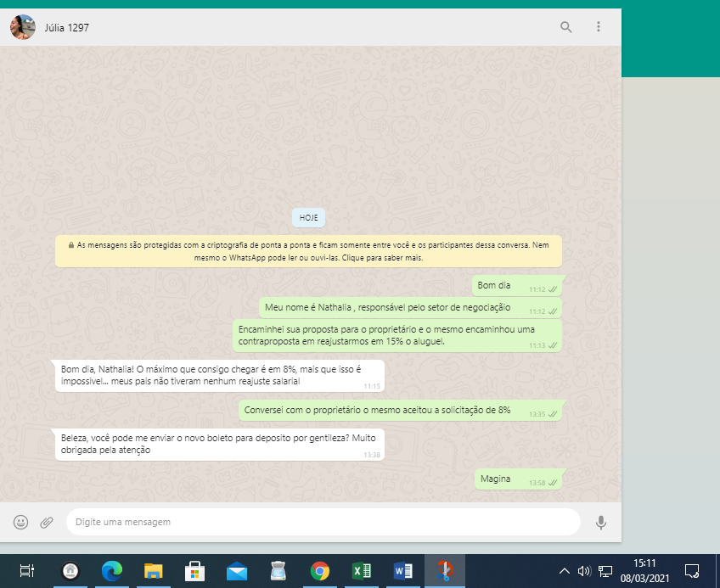This screenshot has width=720, height=588.
Task: Open Microsoft Store from the taskbar
Action: 194,571
